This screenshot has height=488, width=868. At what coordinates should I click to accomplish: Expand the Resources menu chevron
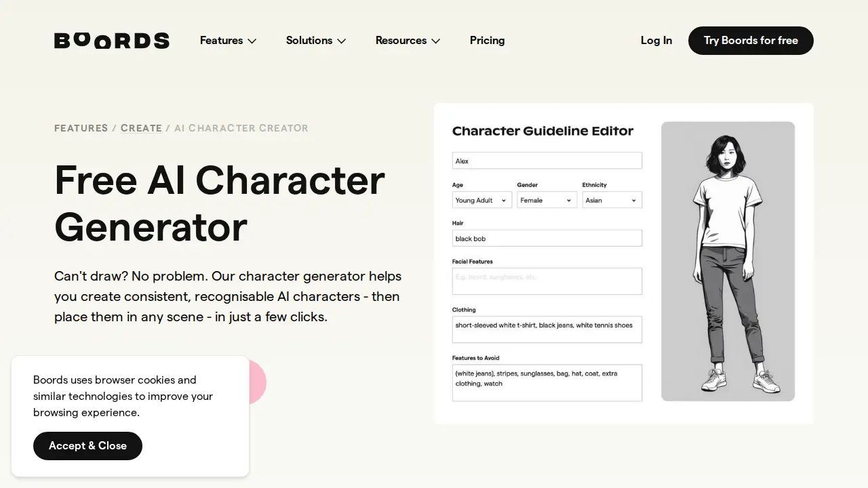click(435, 41)
